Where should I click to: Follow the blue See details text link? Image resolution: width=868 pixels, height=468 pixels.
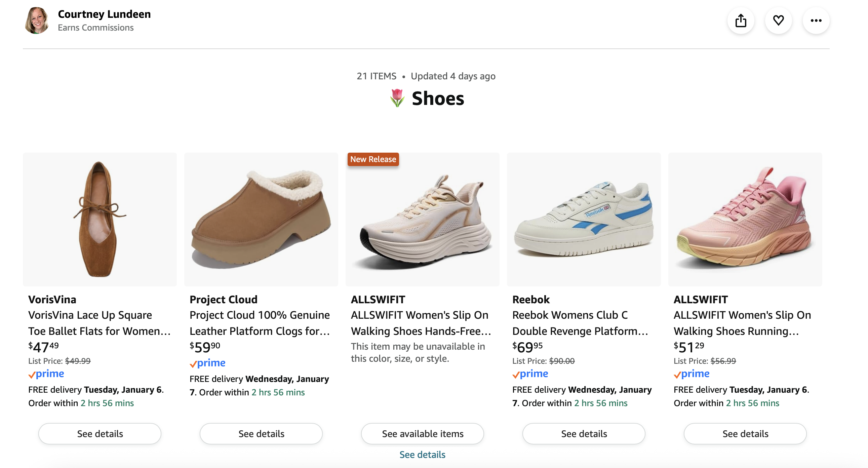tap(422, 455)
